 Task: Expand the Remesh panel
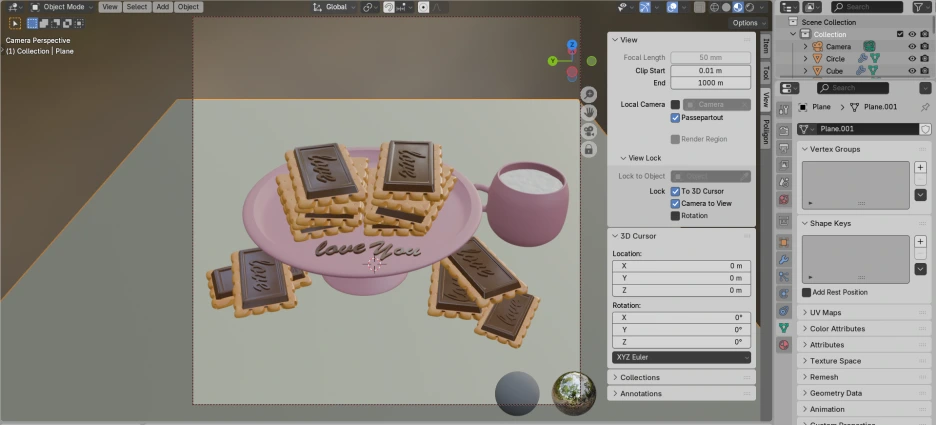tap(864, 377)
